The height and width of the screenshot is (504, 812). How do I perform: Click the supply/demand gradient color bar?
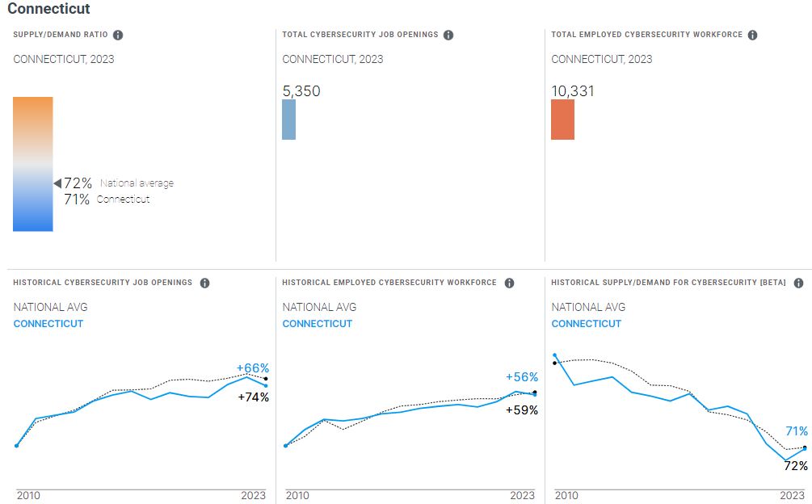tap(33, 164)
